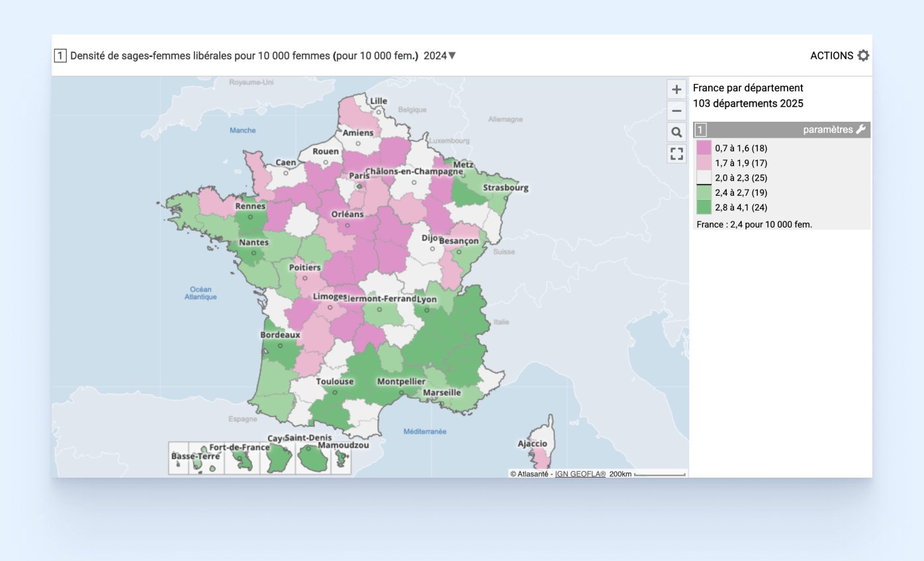This screenshot has height=561, width=924.
Task: Click the Lyon map label
Action: pyautogui.click(x=428, y=300)
